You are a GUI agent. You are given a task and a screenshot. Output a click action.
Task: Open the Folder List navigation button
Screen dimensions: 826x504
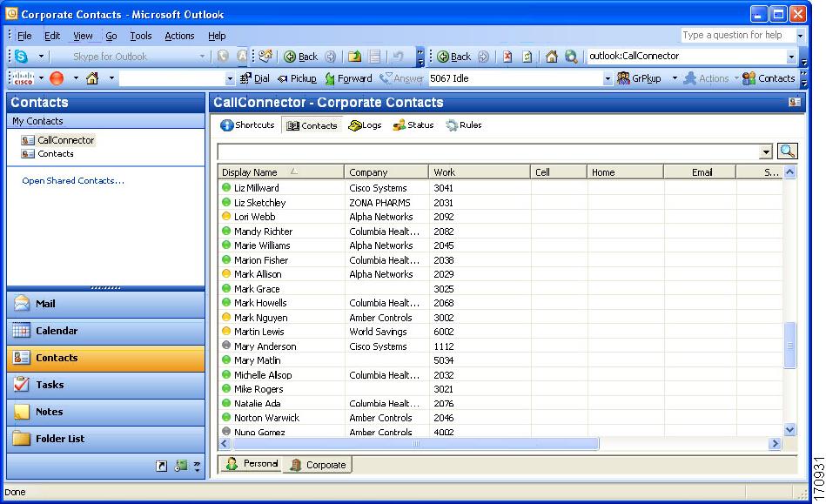(106, 439)
